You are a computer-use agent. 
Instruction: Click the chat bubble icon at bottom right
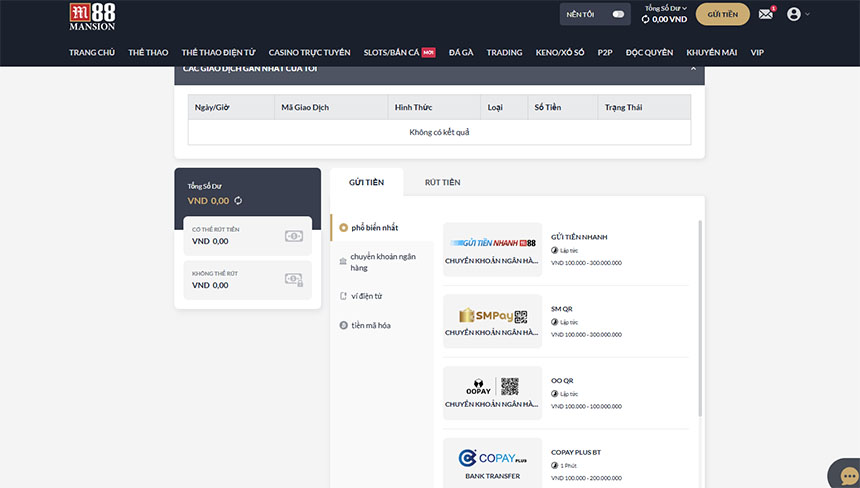click(x=847, y=473)
